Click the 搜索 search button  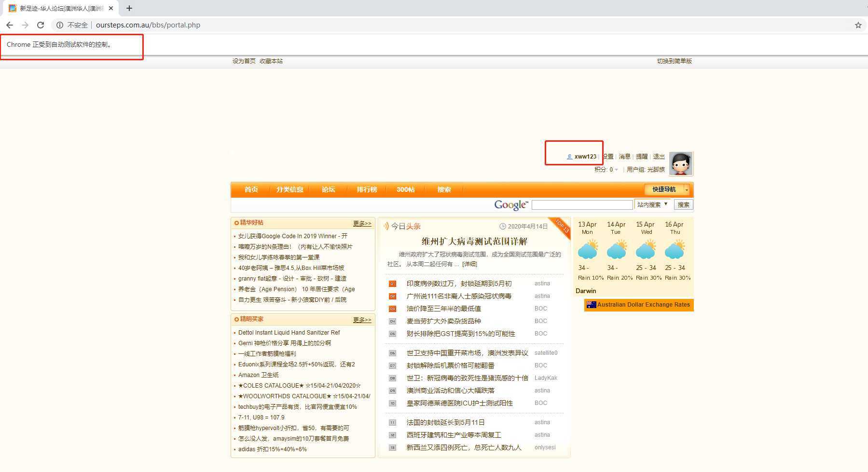pyautogui.click(x=684, y=205)
